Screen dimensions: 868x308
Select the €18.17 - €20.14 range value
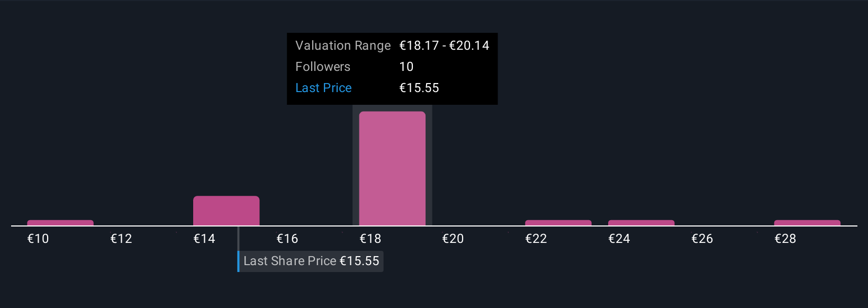click(444, 46)
